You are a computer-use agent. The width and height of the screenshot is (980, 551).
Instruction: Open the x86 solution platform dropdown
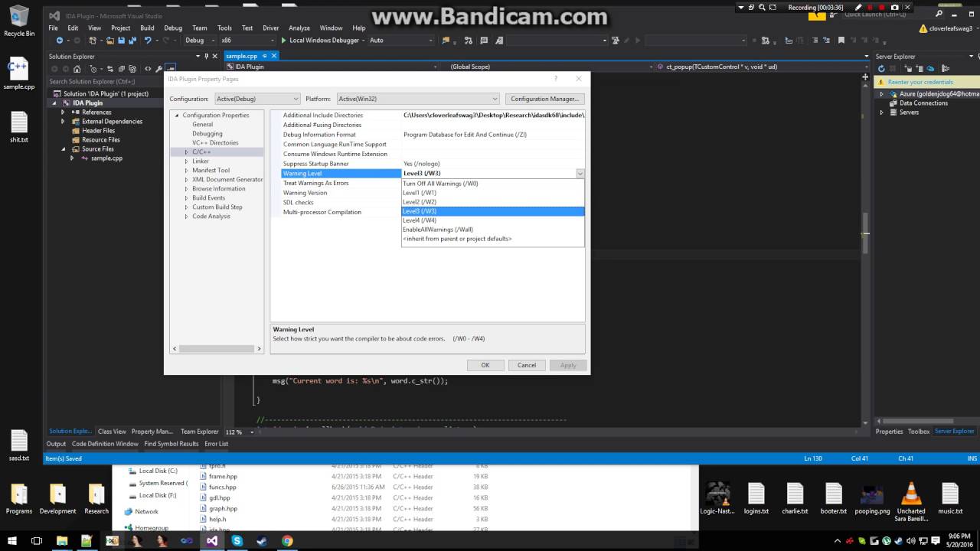pyautogui.click(x=247, y=40)
